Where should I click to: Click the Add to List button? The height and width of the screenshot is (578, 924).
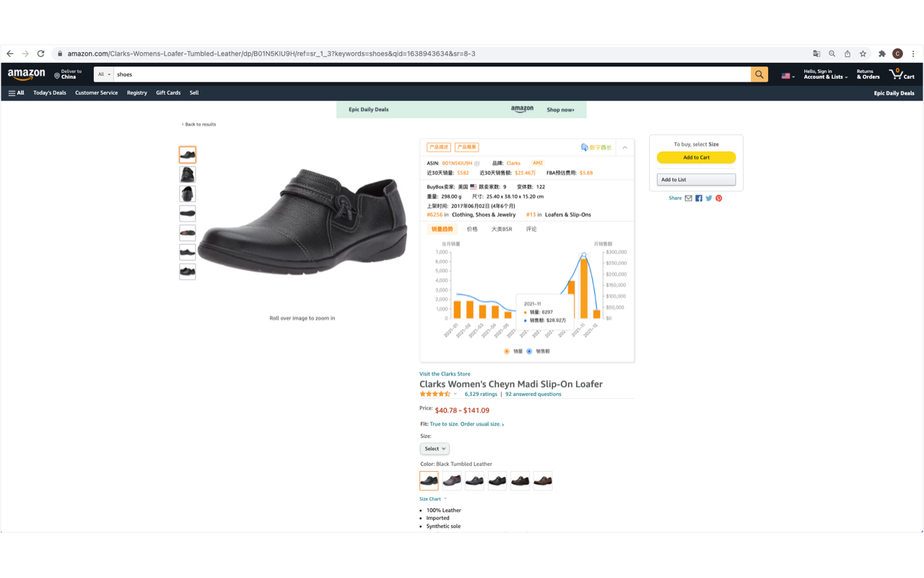[696, 179]
